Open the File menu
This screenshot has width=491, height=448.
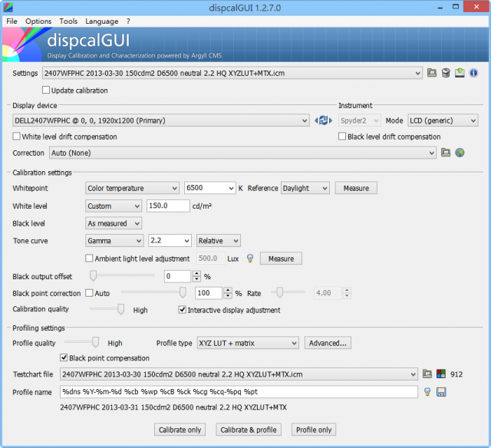pyautogui.click(x=12, y=21)
